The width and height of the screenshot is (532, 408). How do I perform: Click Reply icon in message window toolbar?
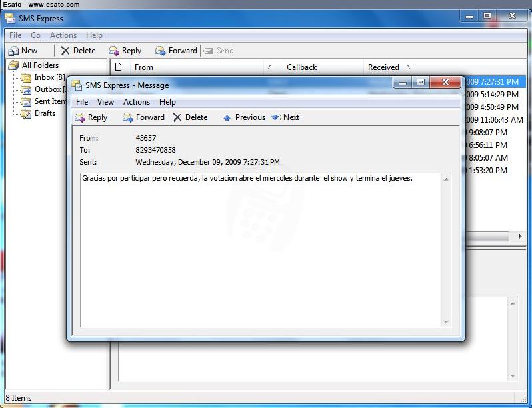[80, 117]
